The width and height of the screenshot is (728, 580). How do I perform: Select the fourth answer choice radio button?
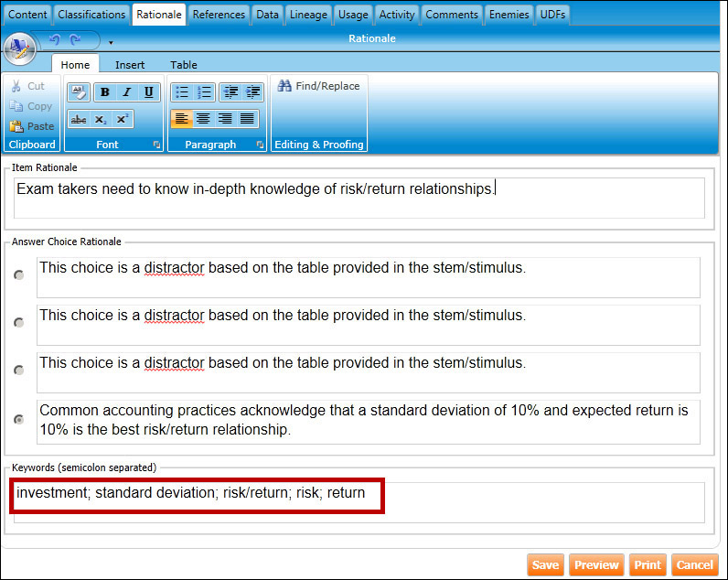click(19, 419)
